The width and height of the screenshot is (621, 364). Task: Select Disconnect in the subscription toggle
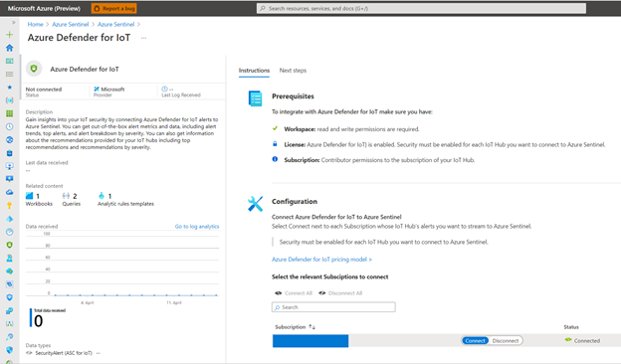coord(506,341)
